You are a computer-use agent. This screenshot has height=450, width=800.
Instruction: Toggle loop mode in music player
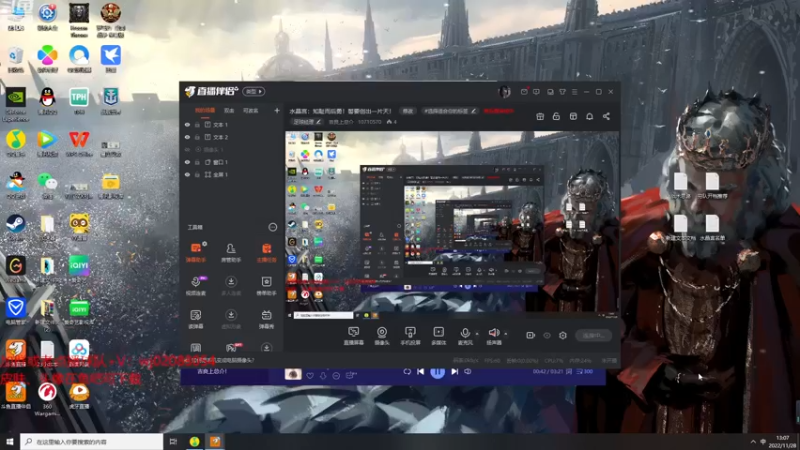pyautogui.click(x=407, y=372)
